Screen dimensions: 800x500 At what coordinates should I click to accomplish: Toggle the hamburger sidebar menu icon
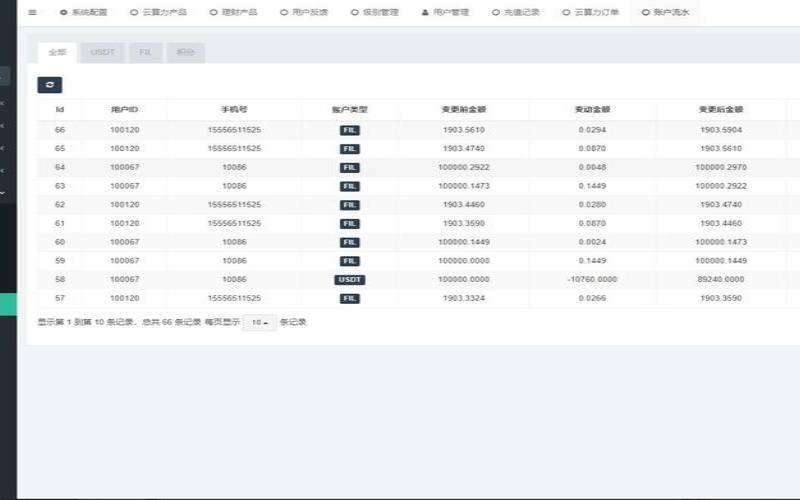tap(32, 12)
